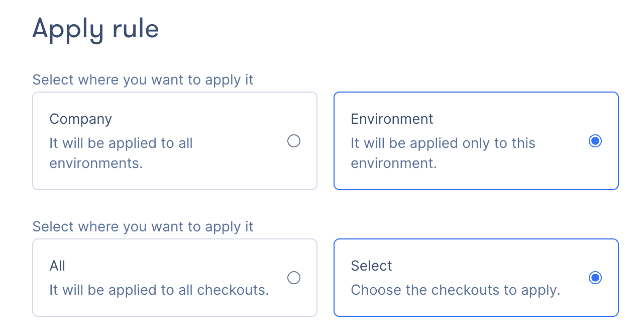This screenshot has height=332, width=644.
Task: Click the label above the Company card
Action: (143, 80)
